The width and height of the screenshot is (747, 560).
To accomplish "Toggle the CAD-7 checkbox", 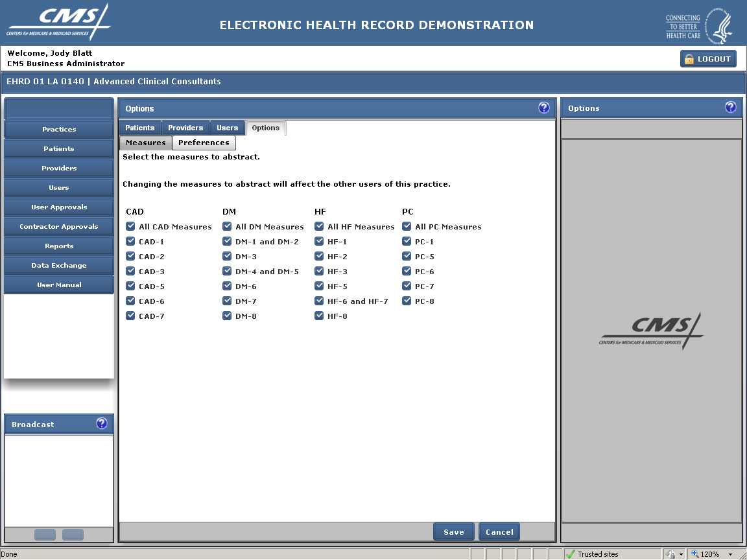I will click(130, 315).
